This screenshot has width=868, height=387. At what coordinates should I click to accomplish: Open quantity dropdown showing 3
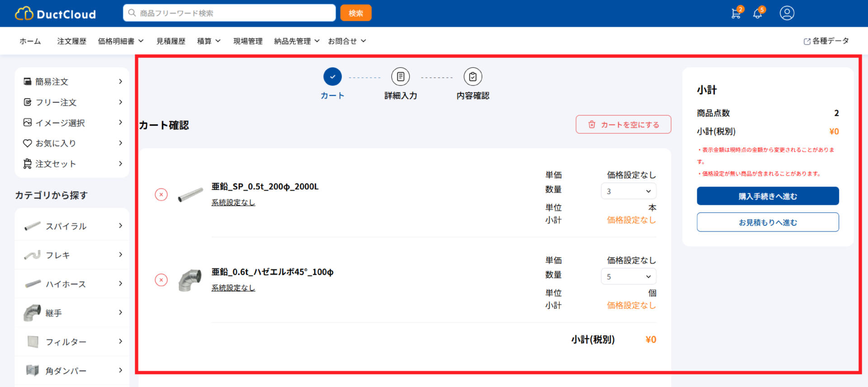(x=628, y=191)
